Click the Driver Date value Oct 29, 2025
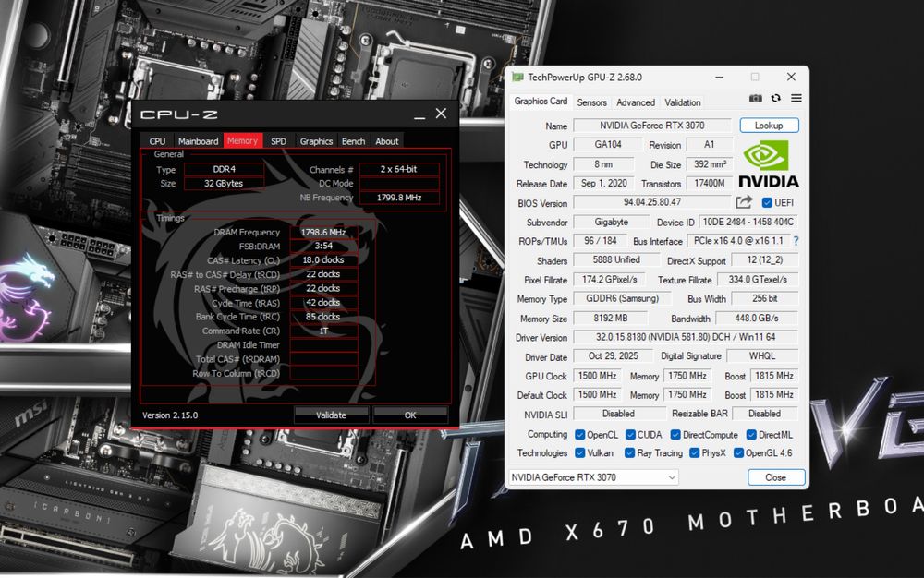Viewport: 924px width, 578px height. click(x=614, y=356)
